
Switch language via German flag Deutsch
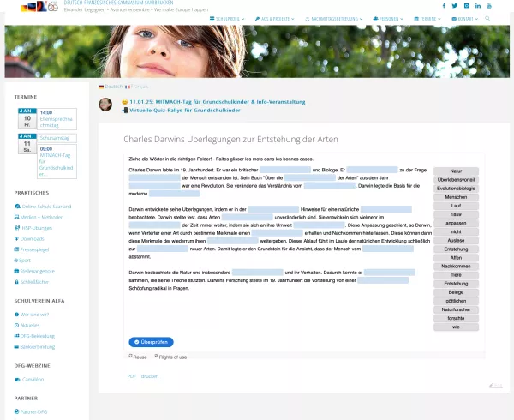110,87
